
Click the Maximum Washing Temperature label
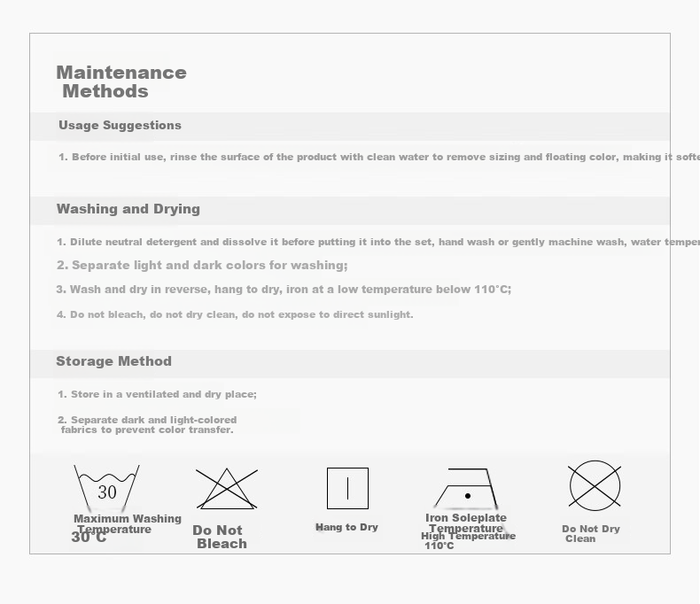[128, 524]
